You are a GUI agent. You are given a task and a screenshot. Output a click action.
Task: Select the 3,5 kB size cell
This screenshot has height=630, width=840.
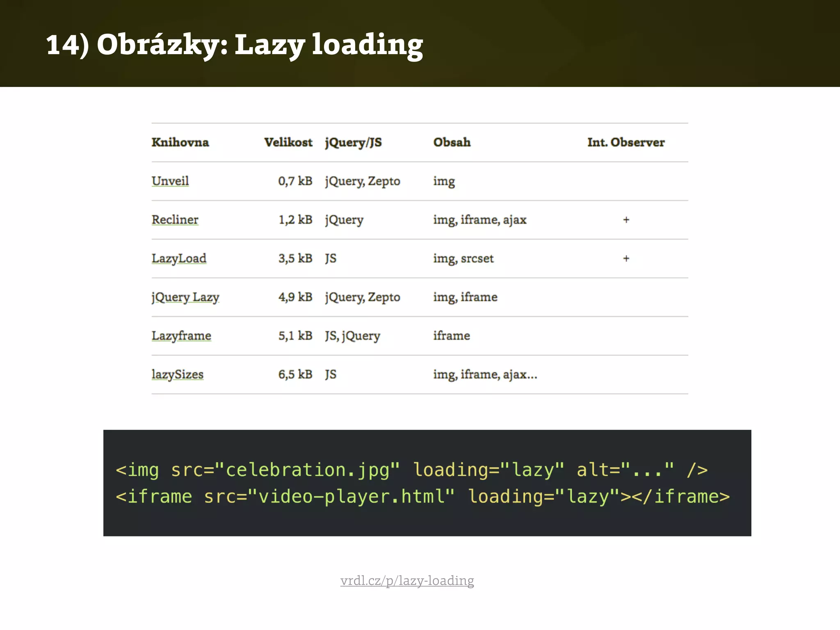[x=295, y=258]
